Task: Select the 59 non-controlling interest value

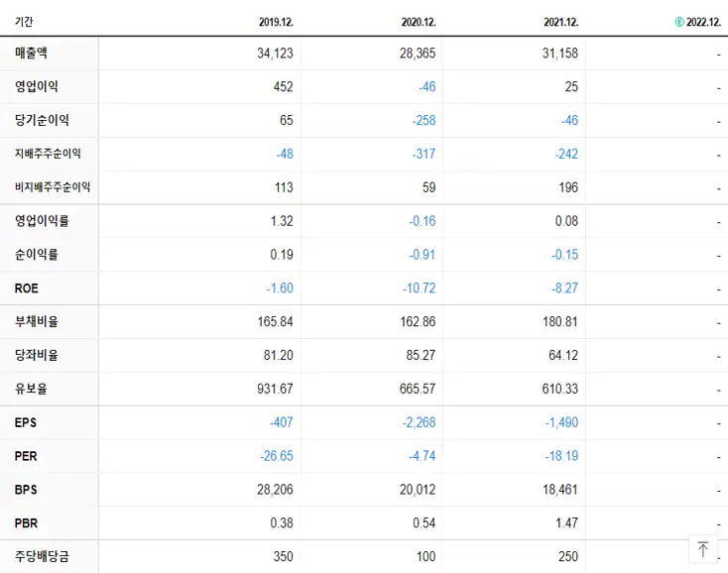Action: tap(429, 187)
